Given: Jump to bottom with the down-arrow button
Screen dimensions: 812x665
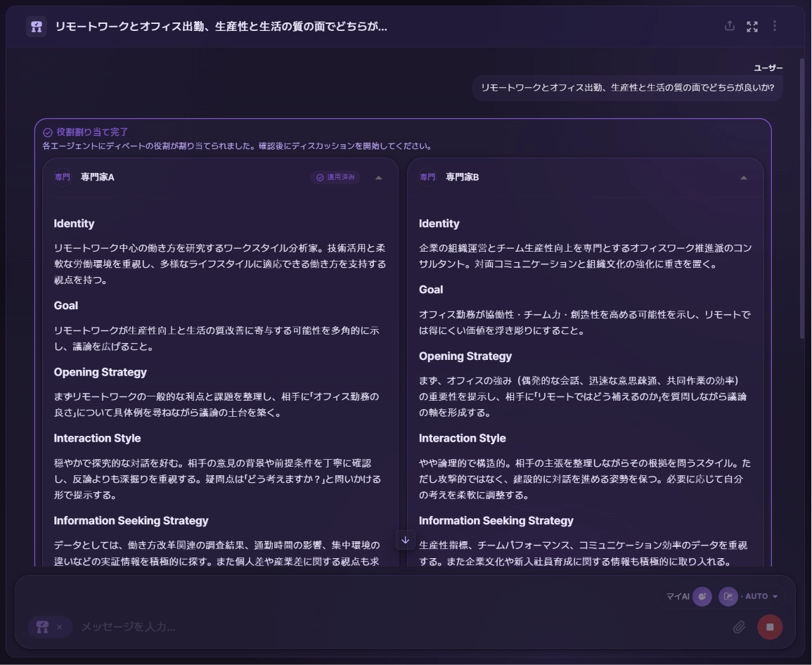Looking at the screenshot, I should tap(406, 540).
